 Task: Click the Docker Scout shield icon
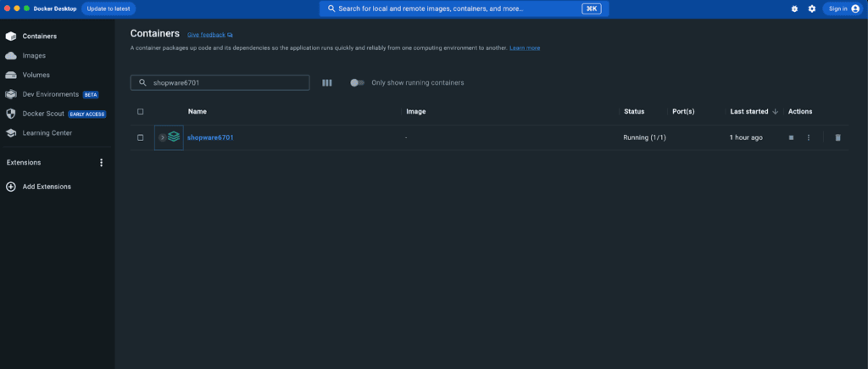click(10, 114)
